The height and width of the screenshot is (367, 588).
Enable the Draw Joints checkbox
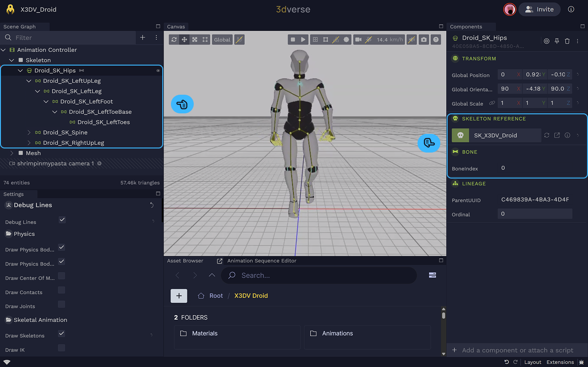(x=62, y=304)
